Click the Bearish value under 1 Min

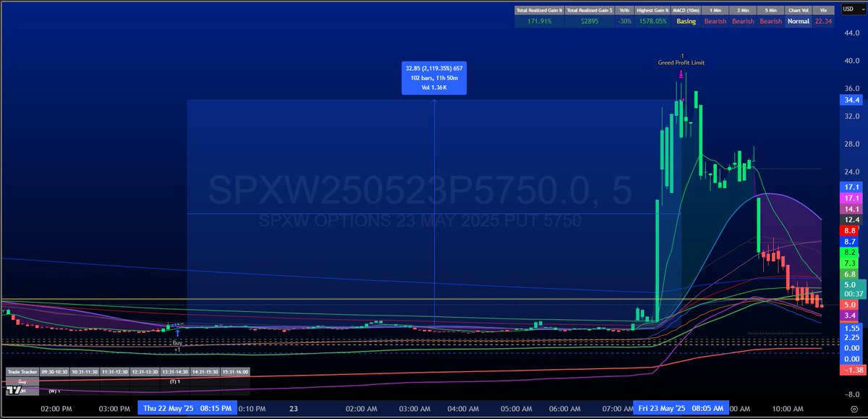[x=715, y=22]
